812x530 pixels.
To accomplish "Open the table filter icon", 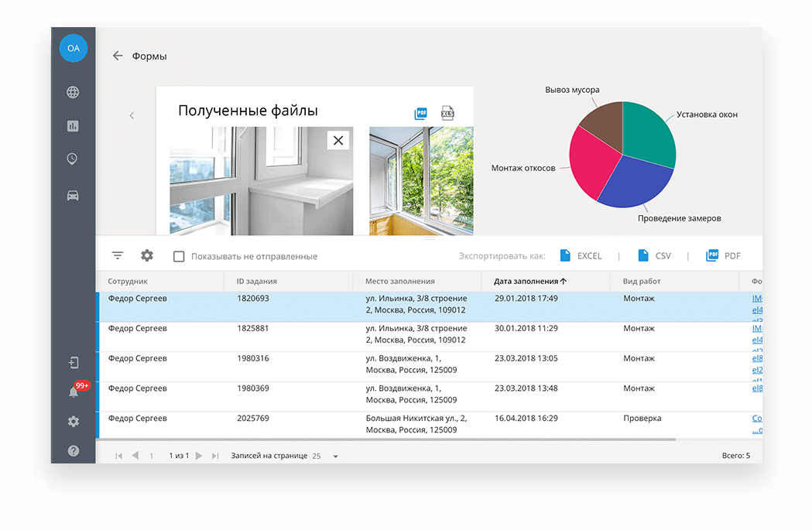I will pos(118,255).
